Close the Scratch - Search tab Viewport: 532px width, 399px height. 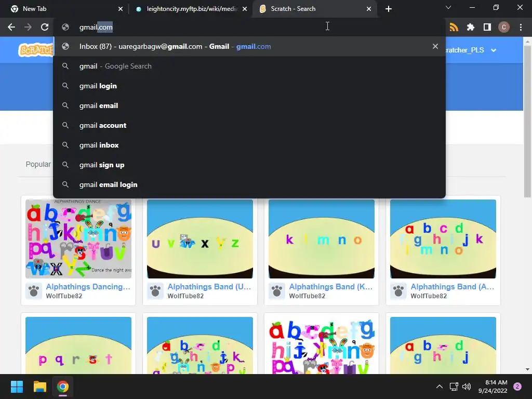[369, 9]
